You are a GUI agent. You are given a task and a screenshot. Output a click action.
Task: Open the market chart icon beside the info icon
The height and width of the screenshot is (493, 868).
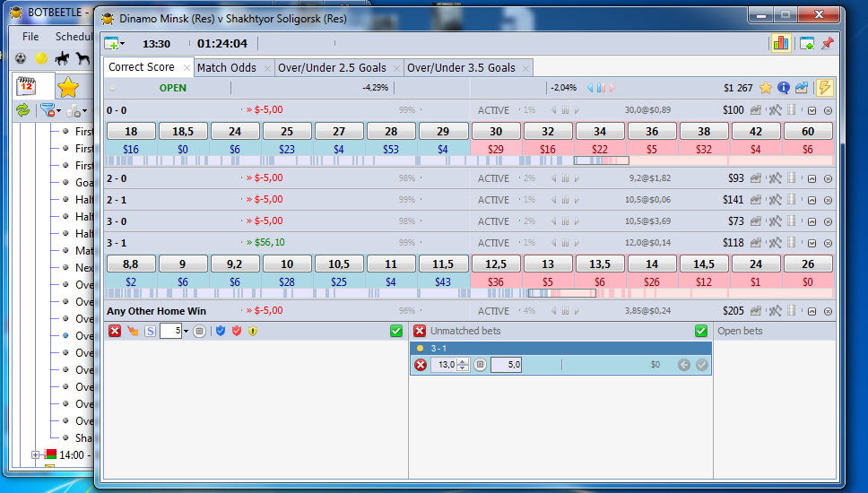coord(802,88)
